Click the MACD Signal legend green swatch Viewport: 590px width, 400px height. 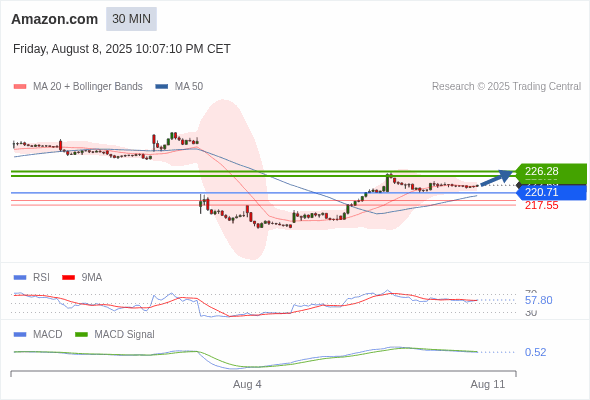81,335
